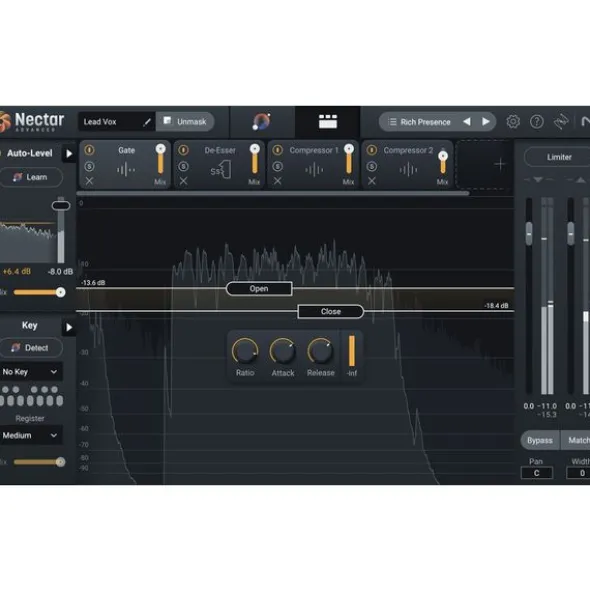Remove the De-Esser module with X

[x=183, y=181]
